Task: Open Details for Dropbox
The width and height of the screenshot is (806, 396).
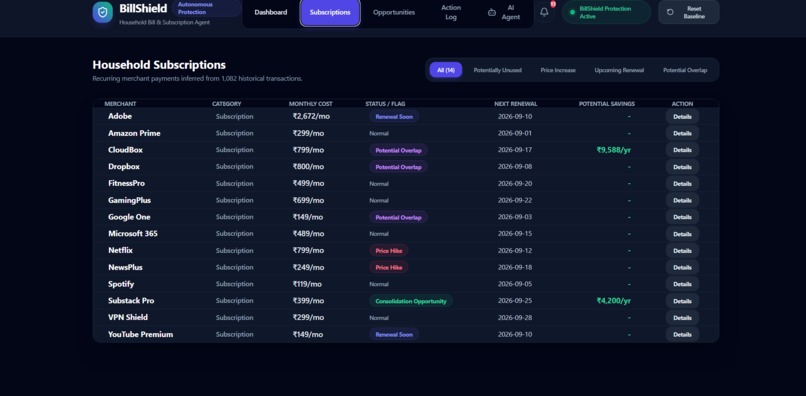Action: click(x=682, y=167)
